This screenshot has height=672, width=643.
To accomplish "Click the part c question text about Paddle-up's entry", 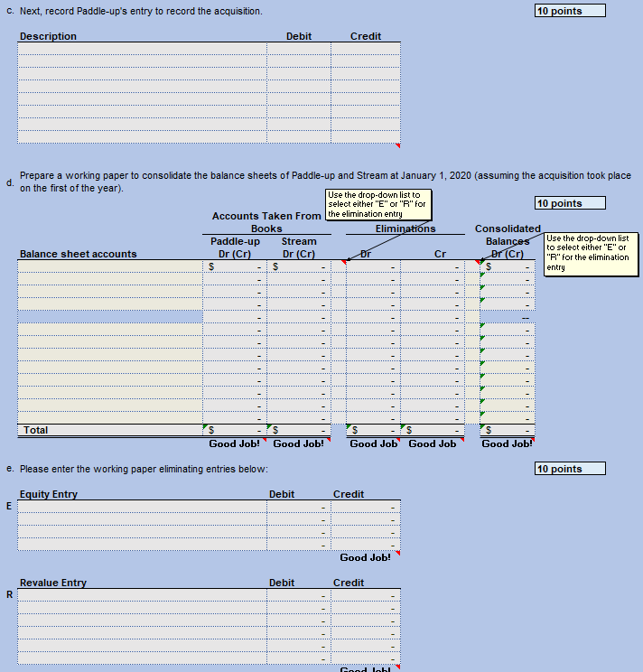I will click(x=141, y=11).
